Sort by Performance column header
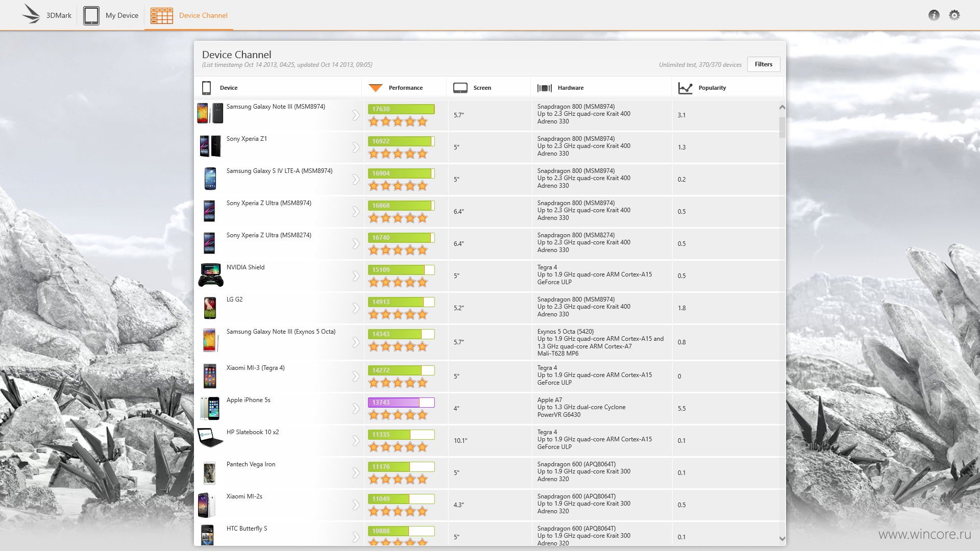This screenshot has width=980, height=551. point(405,88)
